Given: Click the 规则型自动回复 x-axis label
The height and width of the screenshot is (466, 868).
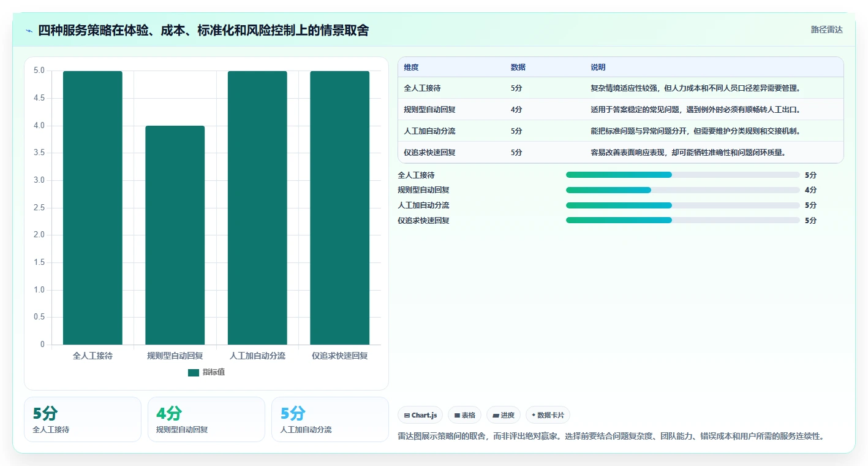Looking at the screenshot, I should [x=175, y=356].
